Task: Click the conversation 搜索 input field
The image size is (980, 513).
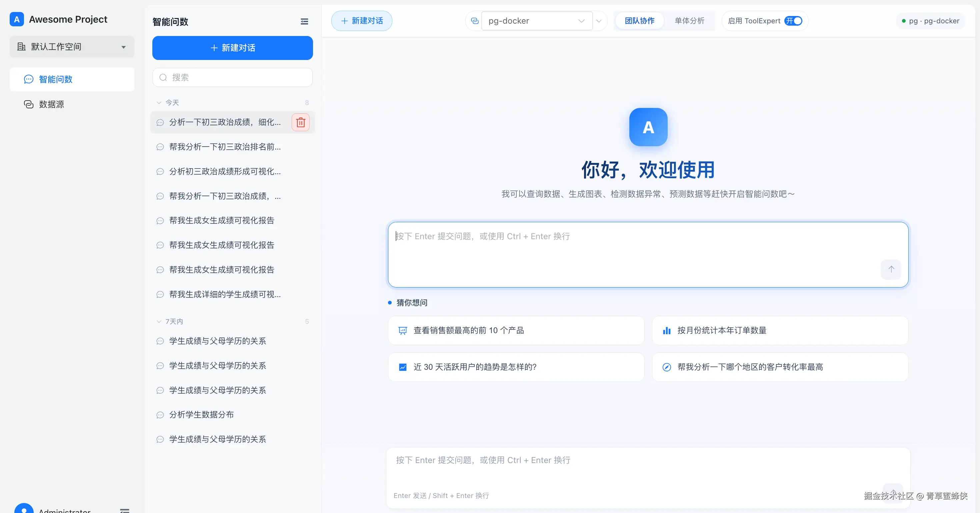Action: tap(232, 78)
